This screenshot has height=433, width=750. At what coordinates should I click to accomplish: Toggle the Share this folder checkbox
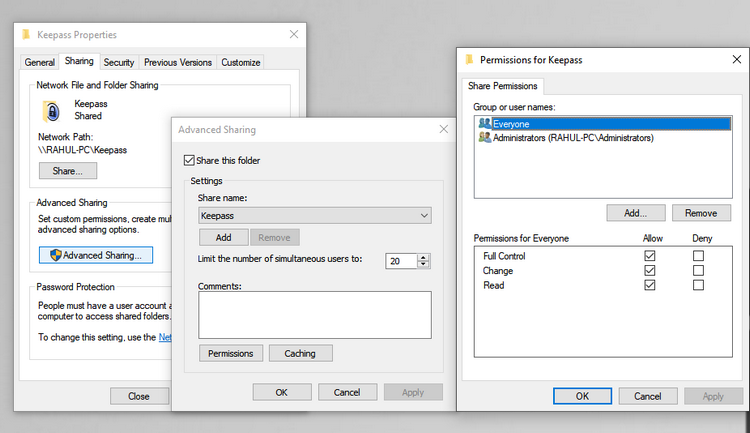(189, 160)
